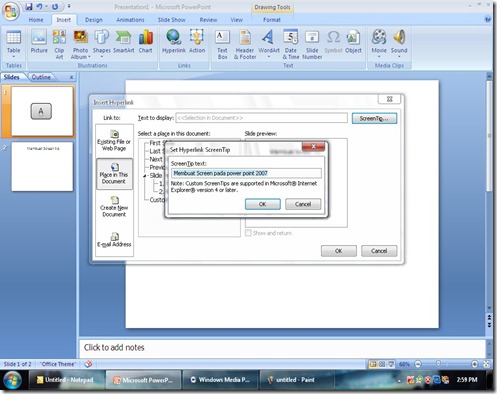This screenshot has width=497, height=394.
Task: Click the PowerPoint help icon
Action: point(488,20)
